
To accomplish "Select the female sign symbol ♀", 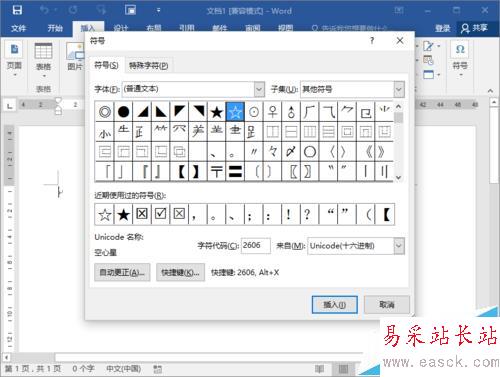I will (x=273, y=112).
